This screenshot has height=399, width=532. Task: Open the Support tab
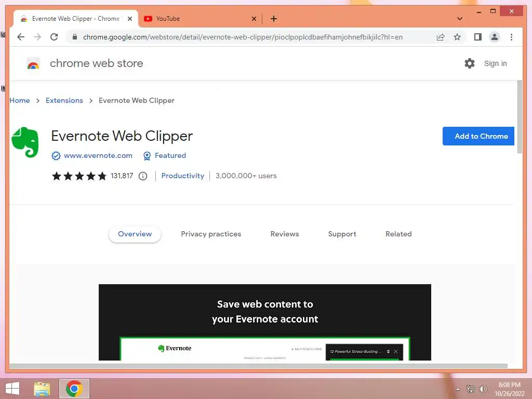(x=342, y=234)
